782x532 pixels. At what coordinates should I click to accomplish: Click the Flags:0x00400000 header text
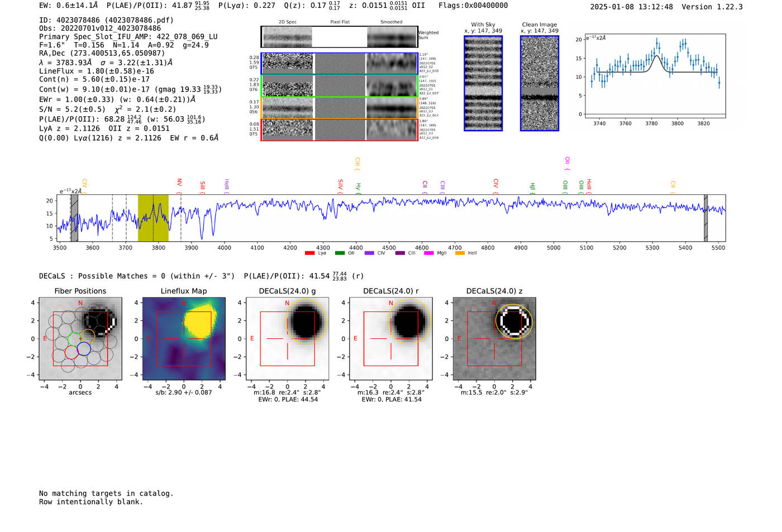pos(473,6)
